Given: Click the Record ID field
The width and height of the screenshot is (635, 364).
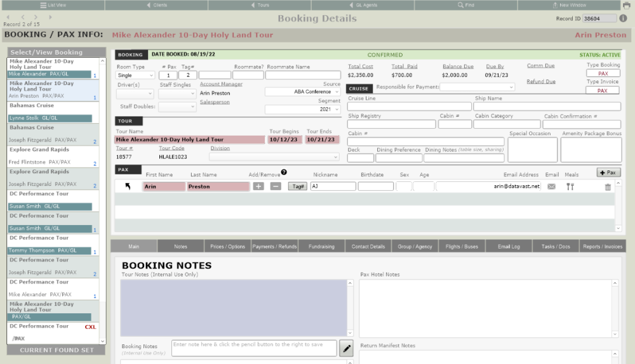Looking at the screenshot, I should (599, 18).
